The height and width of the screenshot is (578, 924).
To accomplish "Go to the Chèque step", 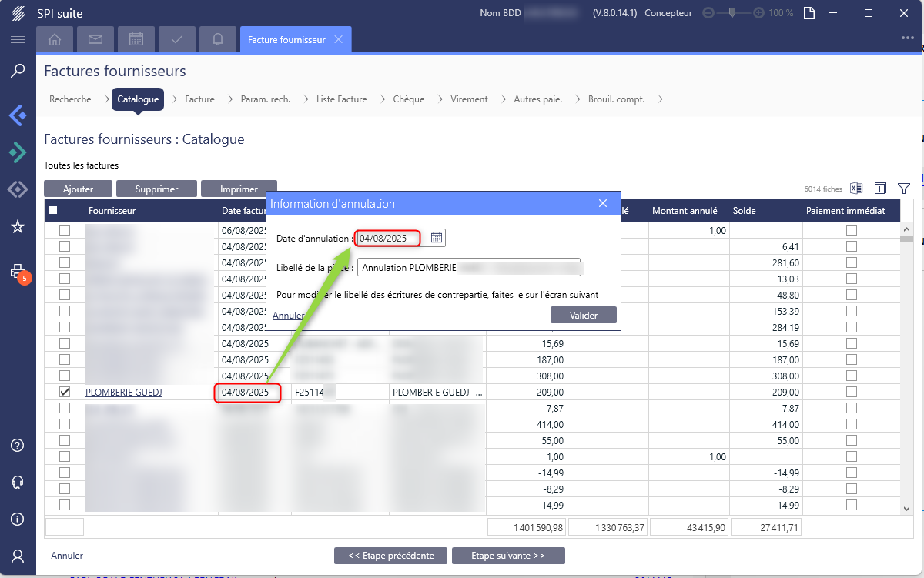I will (408, 99).
